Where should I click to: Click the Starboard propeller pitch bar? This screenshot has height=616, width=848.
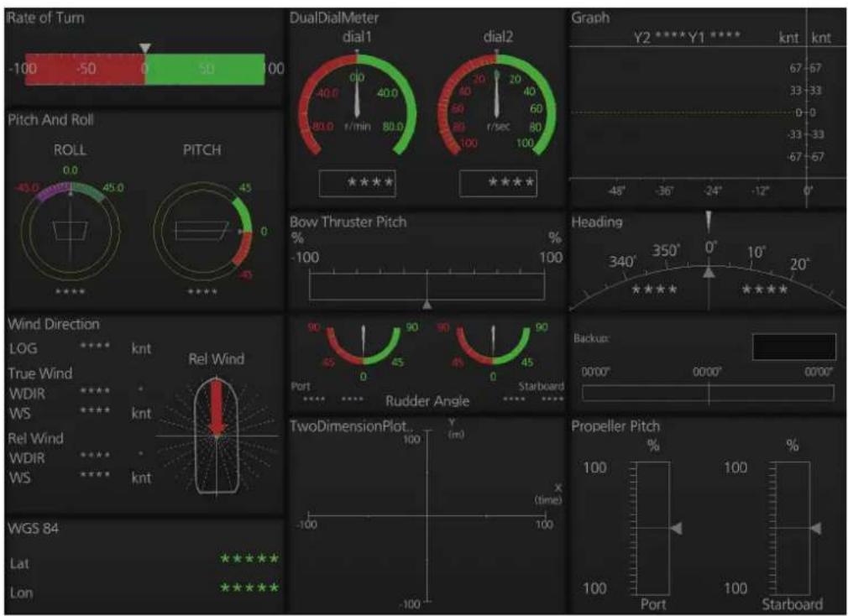[x=793, y=528]
